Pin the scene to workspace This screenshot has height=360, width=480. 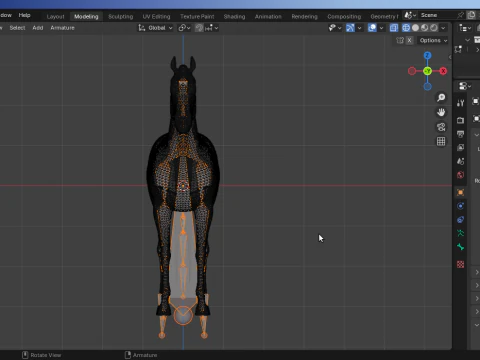(461, 15)
